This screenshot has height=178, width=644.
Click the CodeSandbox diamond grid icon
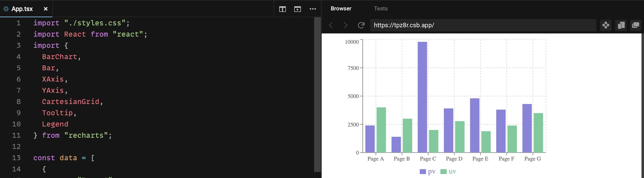click(605, 25)
